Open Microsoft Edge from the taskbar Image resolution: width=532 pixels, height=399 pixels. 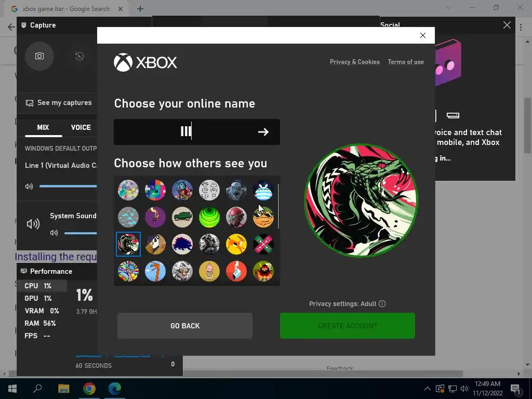(x=115, y=389)
